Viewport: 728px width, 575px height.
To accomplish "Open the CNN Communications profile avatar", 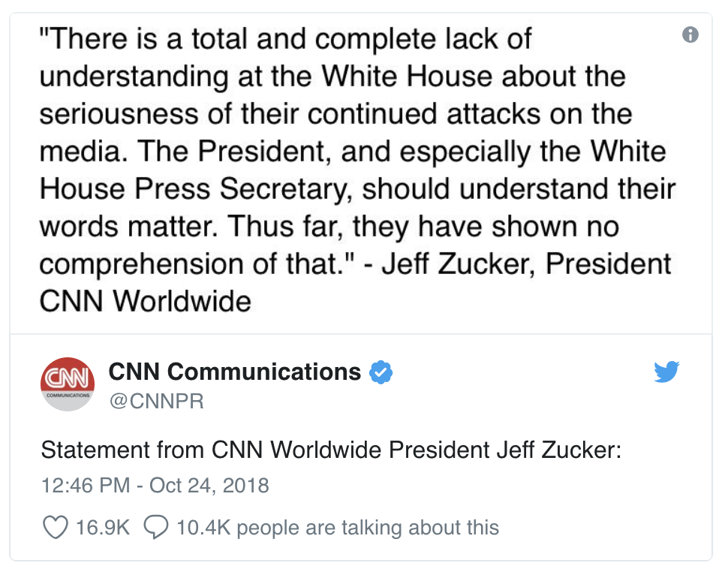I will coord(68,384).
